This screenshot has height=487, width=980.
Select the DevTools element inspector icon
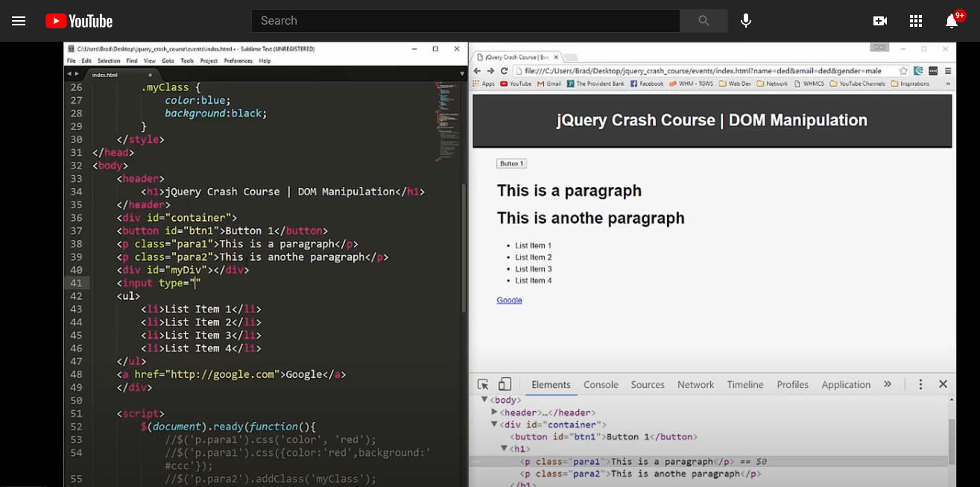(x=483, y=384)
